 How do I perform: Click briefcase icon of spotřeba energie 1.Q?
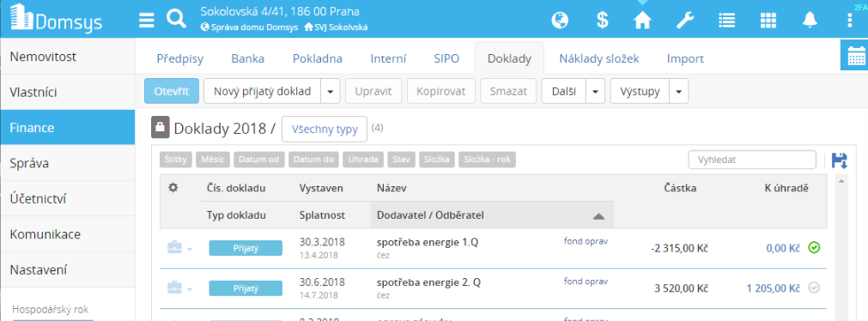pos(173,247)
